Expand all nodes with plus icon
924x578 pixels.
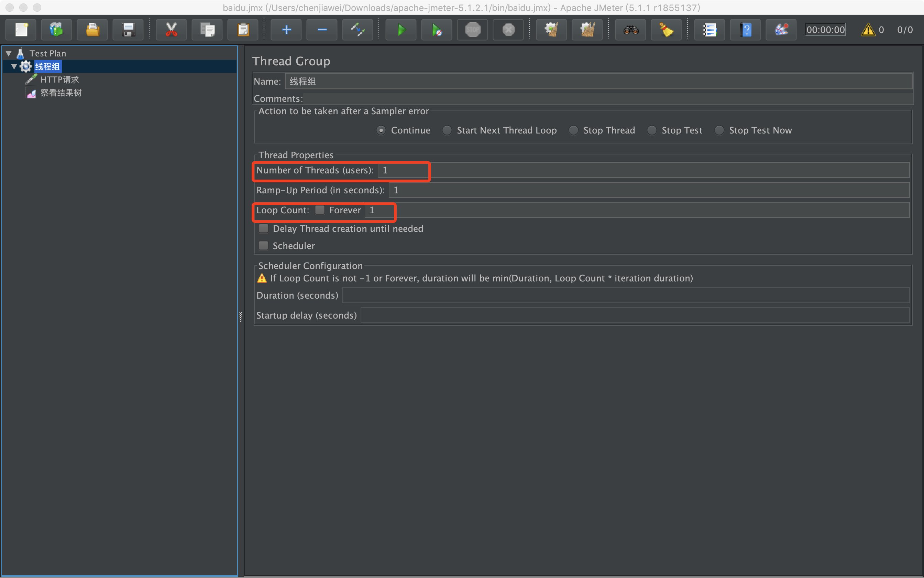[x=286, y=30]
